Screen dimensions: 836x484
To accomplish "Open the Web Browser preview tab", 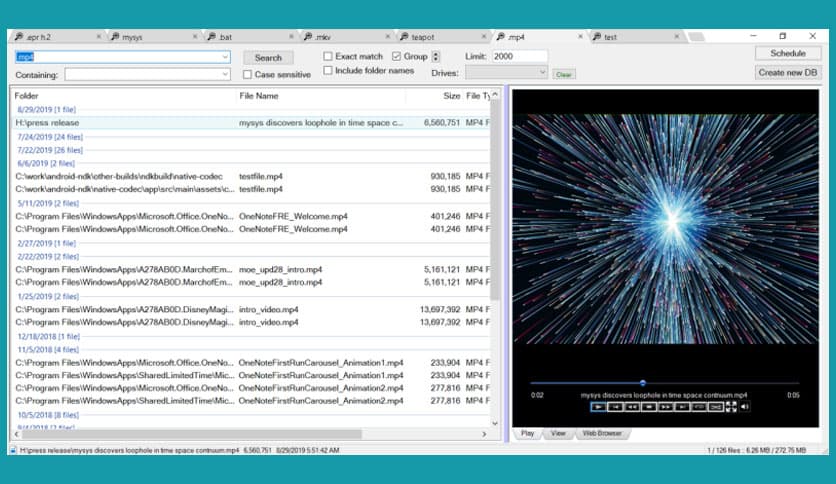I will (x=602, y=433).
